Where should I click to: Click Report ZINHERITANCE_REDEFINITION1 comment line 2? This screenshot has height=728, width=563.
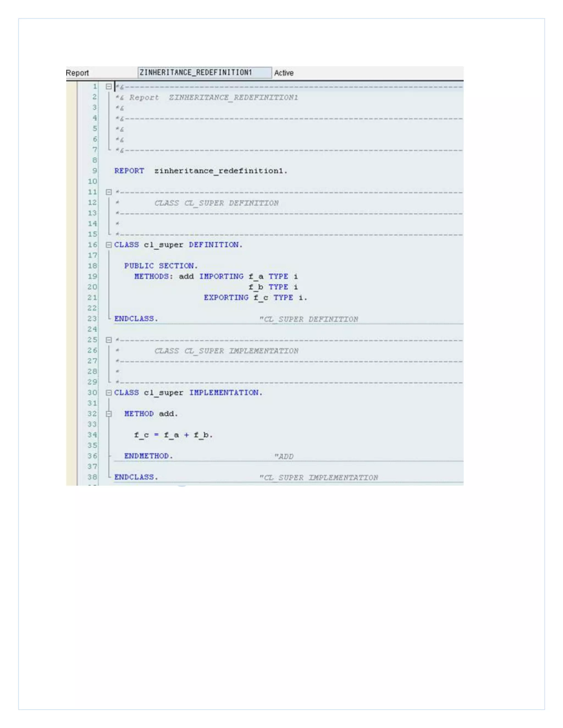[207, 98]
